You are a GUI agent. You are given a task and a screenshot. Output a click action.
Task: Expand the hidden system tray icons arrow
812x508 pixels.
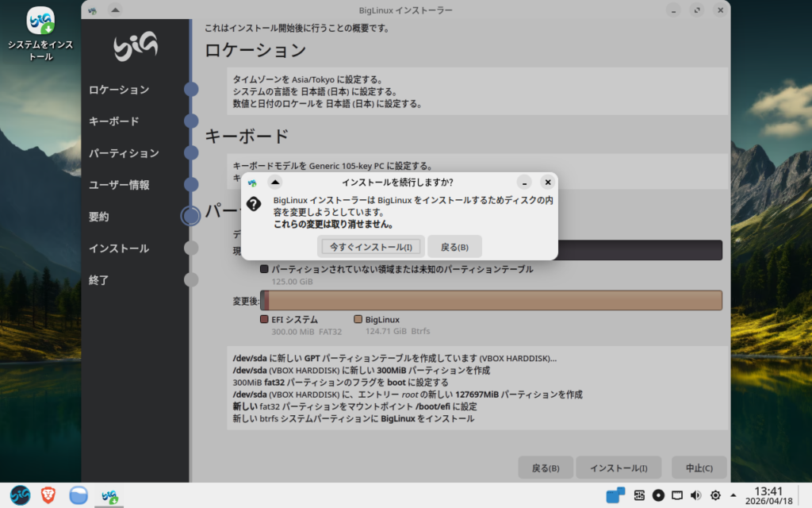coord(733,495)
